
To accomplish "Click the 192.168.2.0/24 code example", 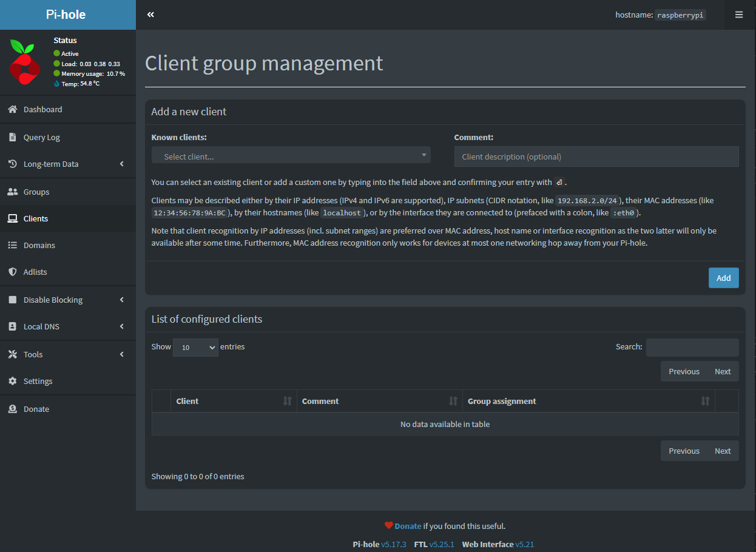I will 588,201.
